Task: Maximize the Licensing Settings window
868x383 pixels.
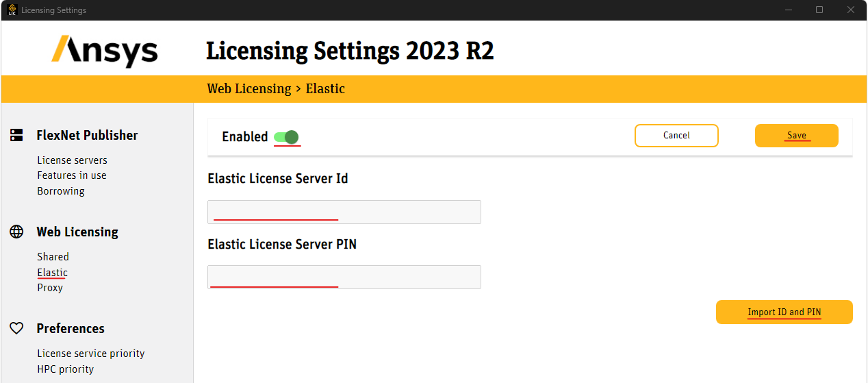Action: [819, 10]
